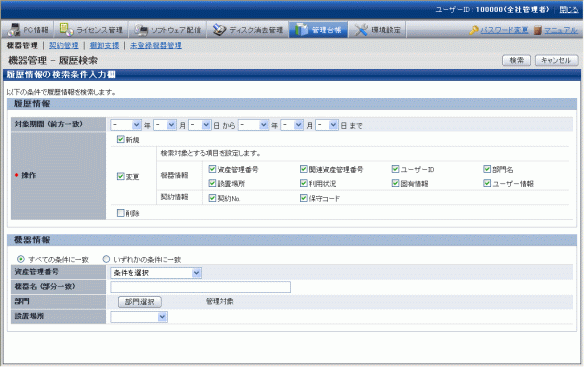584x367 pixels.
Task: Uncheck the 固有情報 checkbox
Action: tap(396, 183)
